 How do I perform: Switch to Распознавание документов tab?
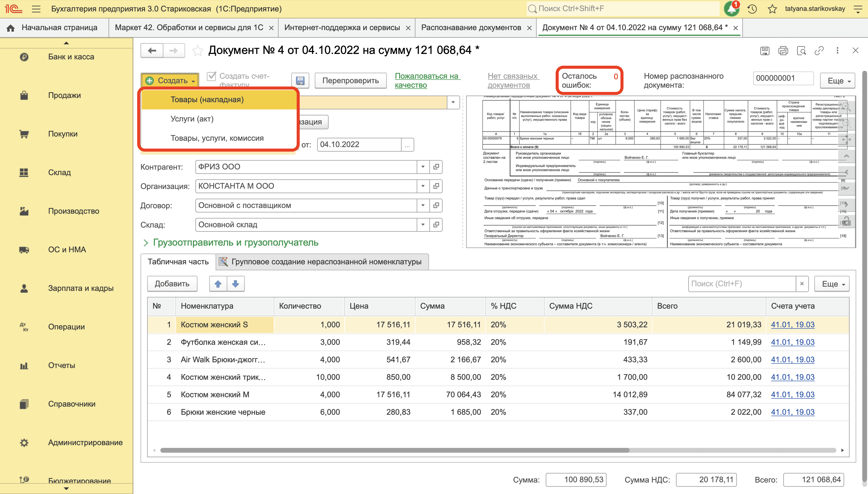[471, 27]
